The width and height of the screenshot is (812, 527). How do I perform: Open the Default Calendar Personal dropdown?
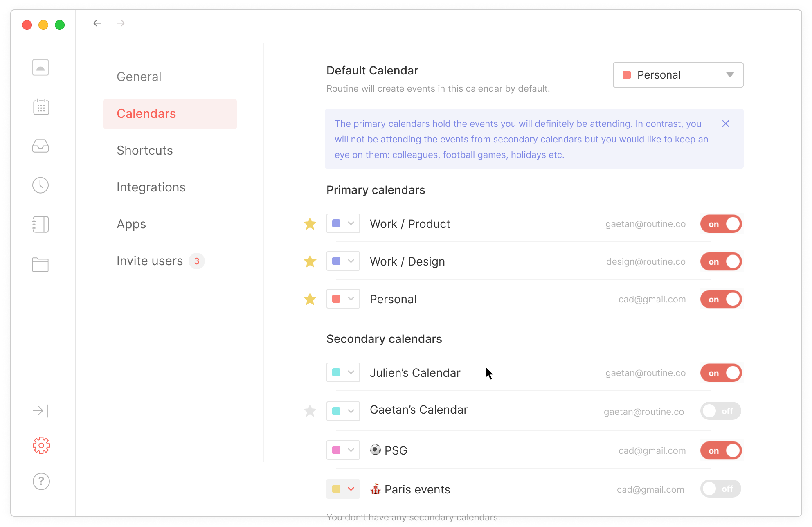[x=678, y=75]
